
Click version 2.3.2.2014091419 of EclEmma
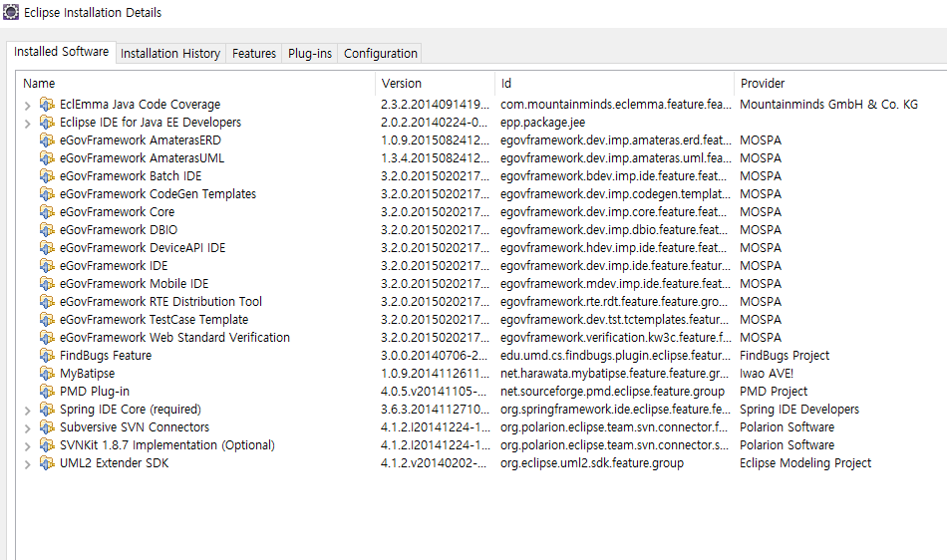tap(435, 105)
